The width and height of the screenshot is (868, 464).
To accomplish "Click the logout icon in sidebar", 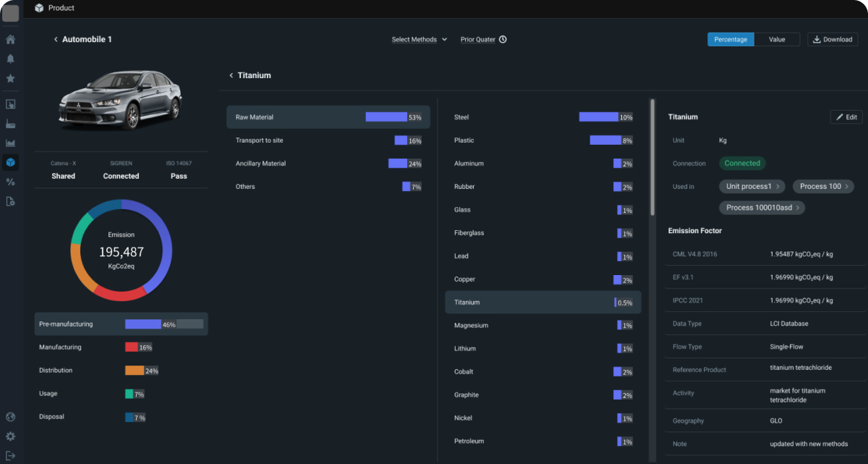I will click(10, 455).
